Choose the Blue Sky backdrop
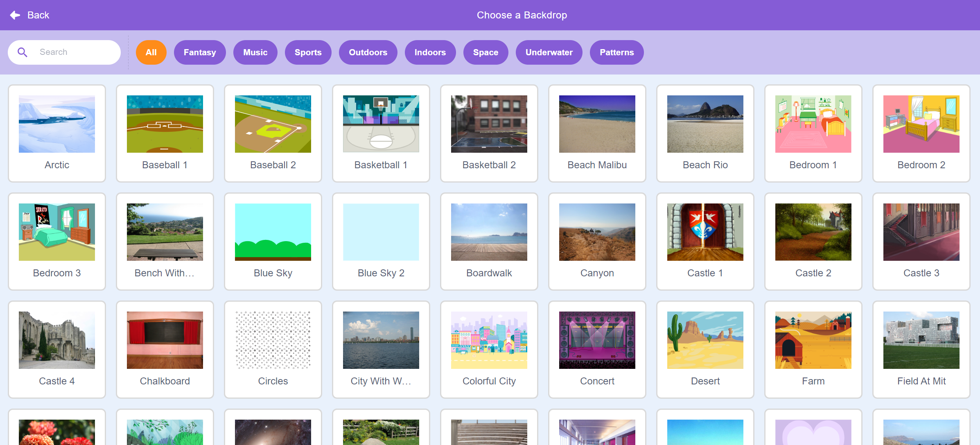 tap(273, 242)
